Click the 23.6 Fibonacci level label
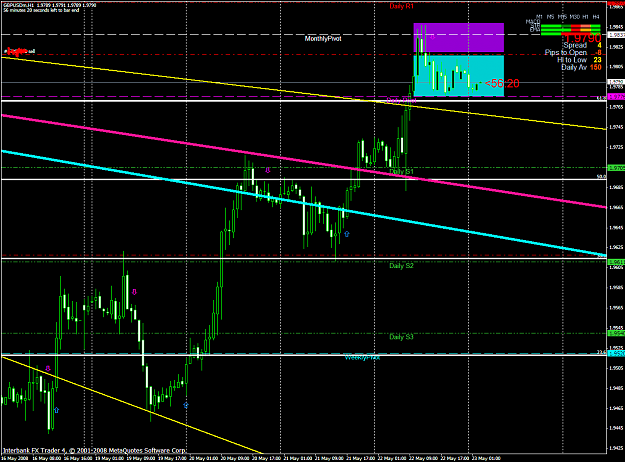Viewport: 625px width, 462px height. (601, 352)
